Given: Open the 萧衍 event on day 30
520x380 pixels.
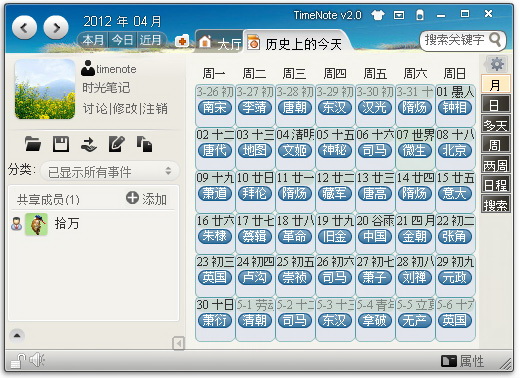Looking at the screenshot, I should point(215,321).
